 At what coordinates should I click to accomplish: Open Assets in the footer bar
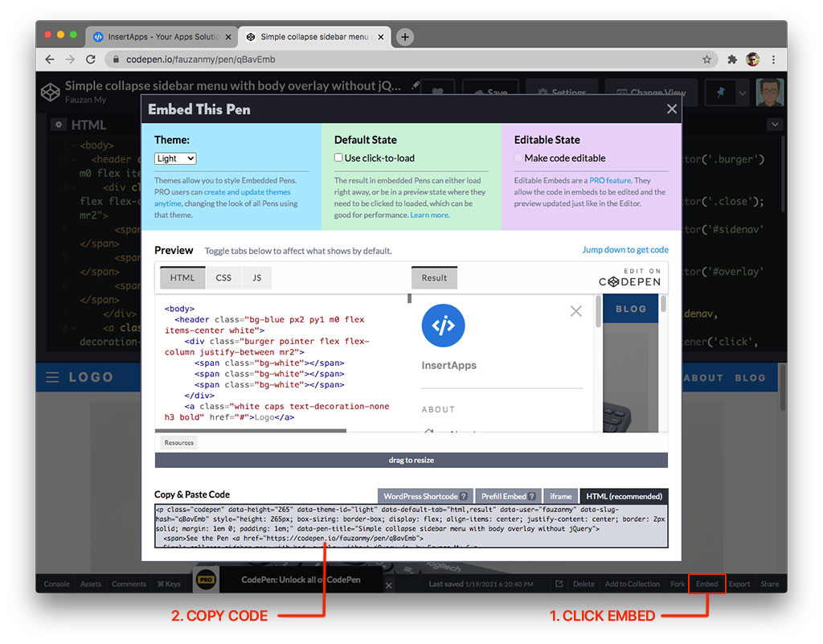click(x=91, y=584)
